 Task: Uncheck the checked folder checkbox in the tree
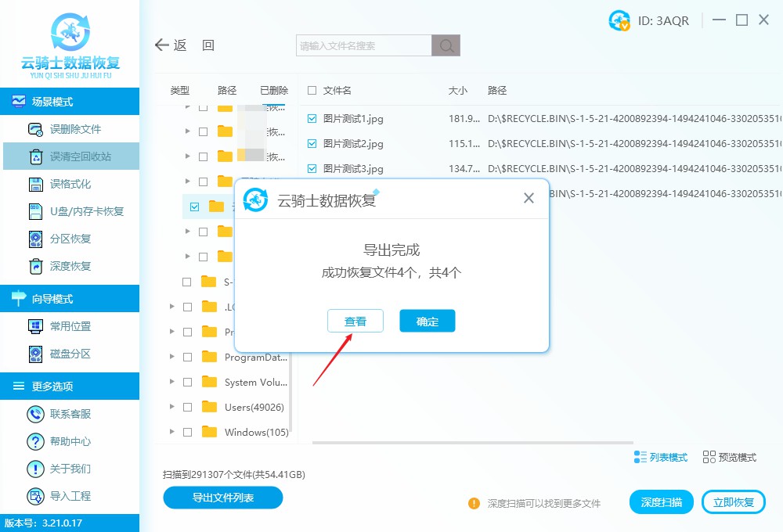pos(195,207)
